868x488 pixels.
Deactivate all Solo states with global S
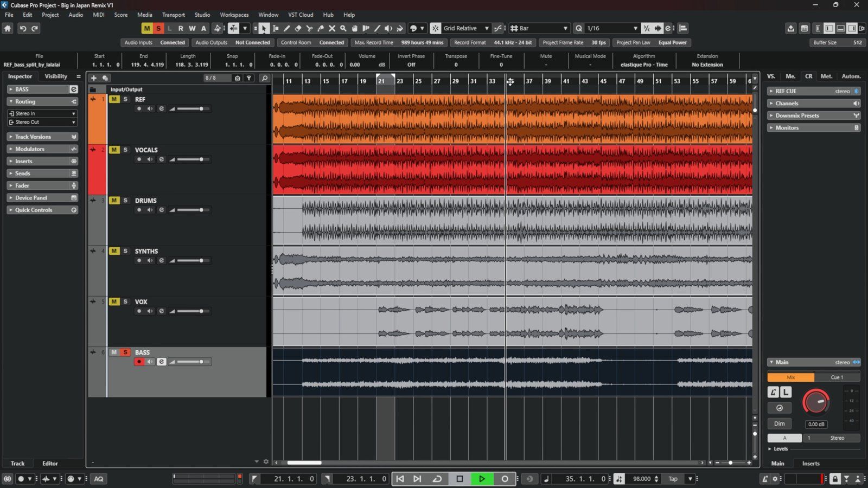(158, 28)
